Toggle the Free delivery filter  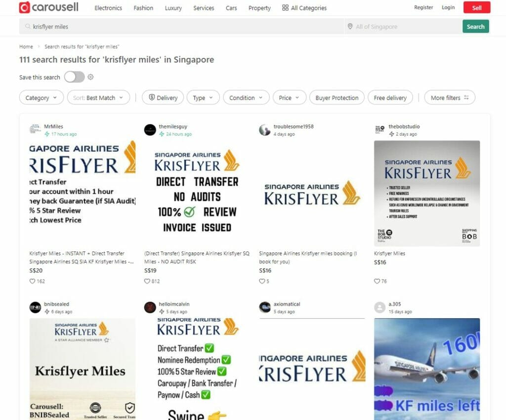(390, 97)
